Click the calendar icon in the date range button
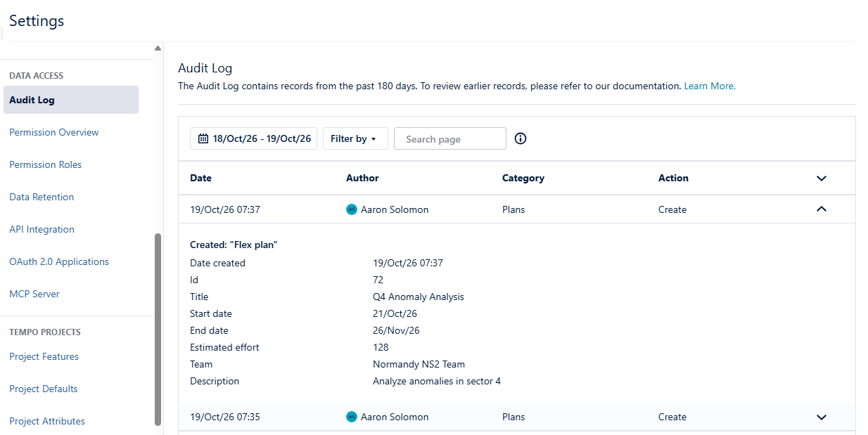The width and height of the screenshot is (868, 435). pyautogui.click(x=203, y=138)
